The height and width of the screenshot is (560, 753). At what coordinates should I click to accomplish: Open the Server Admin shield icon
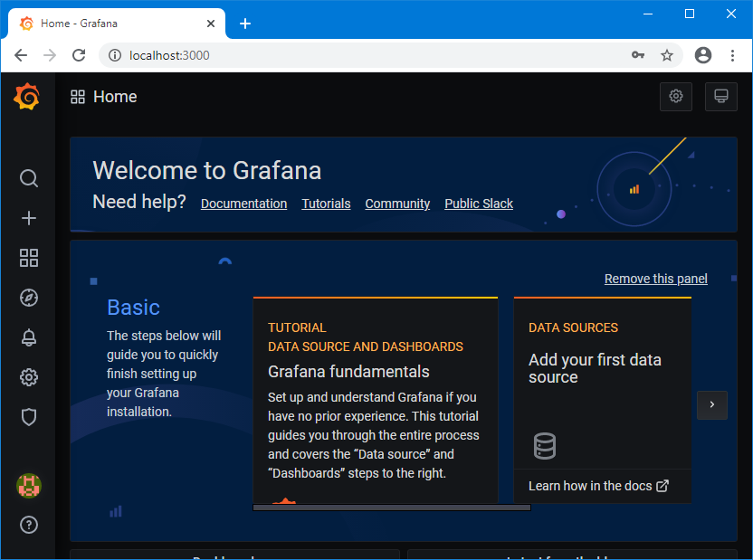click(29, 417)
